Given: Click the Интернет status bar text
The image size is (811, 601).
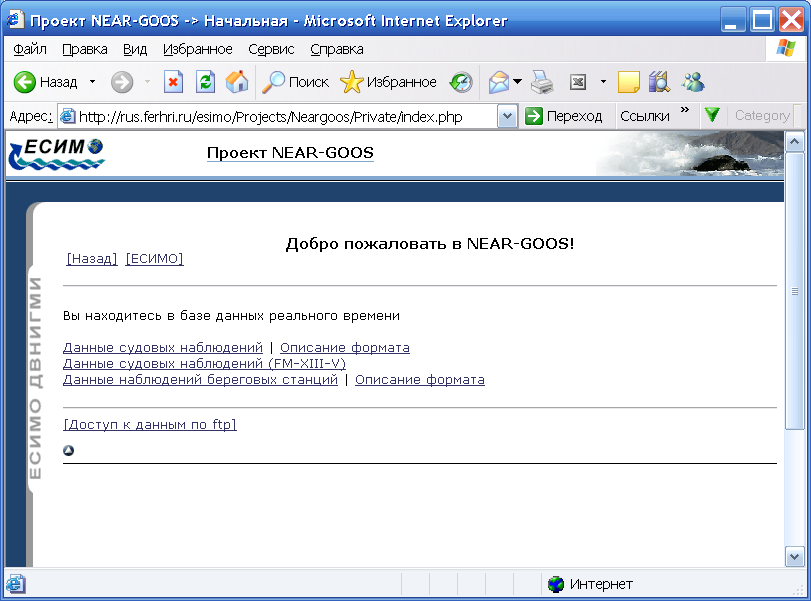Looking at the screenshot, I should pyautogui.click(x=601, y=584).
